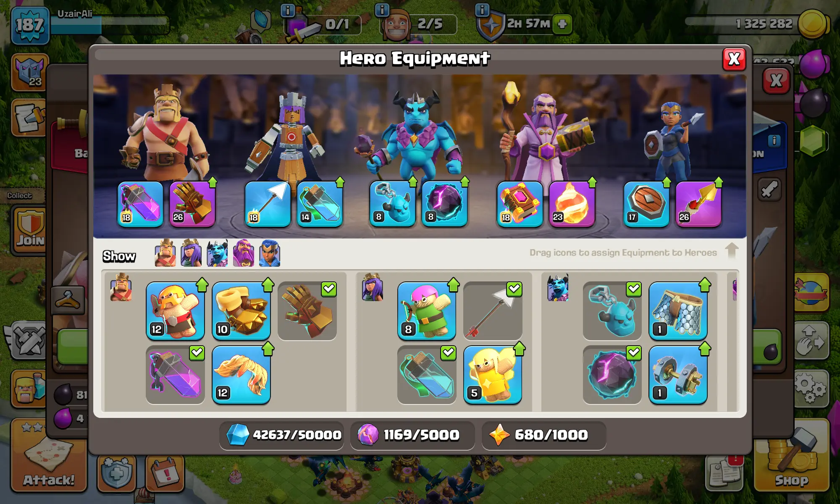This screenshot has width=840, height=504.
Task: Open equipped Royal Gem shield level 17 slot
Action: (646, 204)
